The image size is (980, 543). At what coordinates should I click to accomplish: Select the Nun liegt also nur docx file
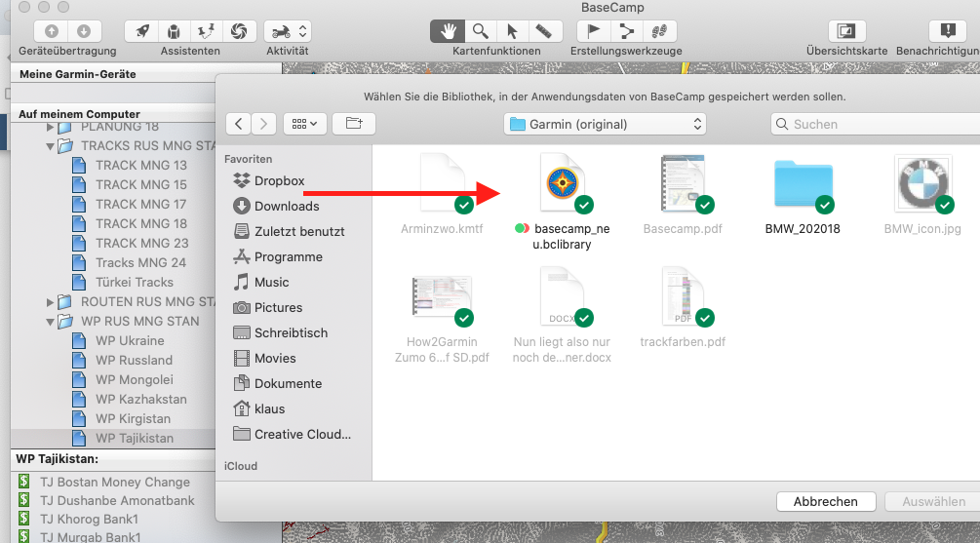tap(562, 316)
